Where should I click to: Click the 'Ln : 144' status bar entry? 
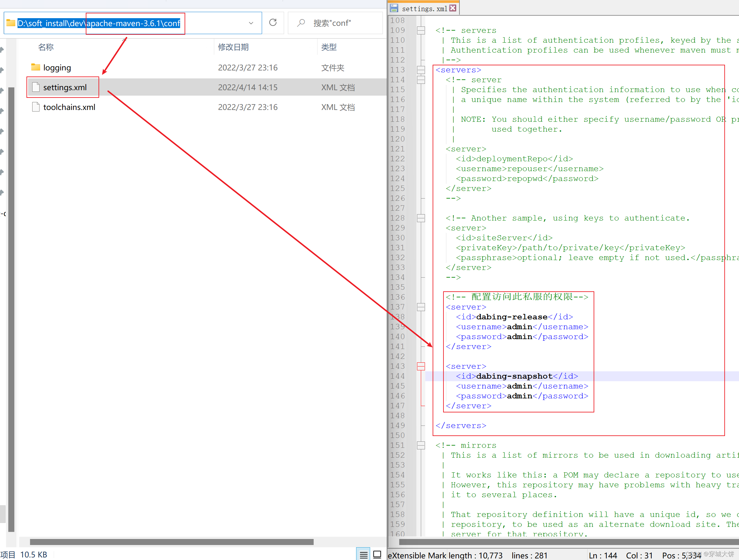coord(603,555)
